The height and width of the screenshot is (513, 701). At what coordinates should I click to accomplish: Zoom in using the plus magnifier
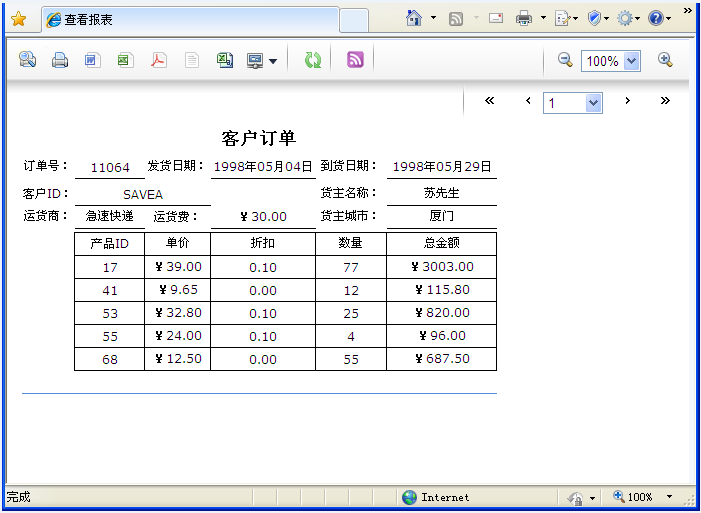(665, 59)
